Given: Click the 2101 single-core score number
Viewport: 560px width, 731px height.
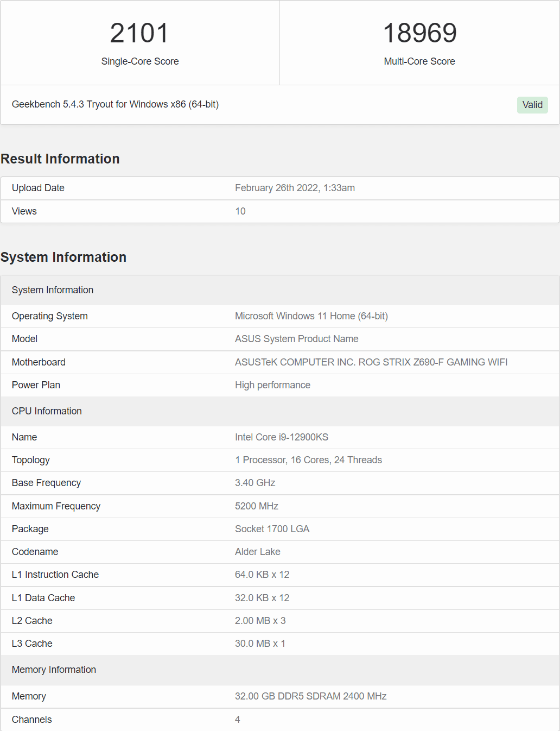Looking at the screenshot, I should pos(139,33).
